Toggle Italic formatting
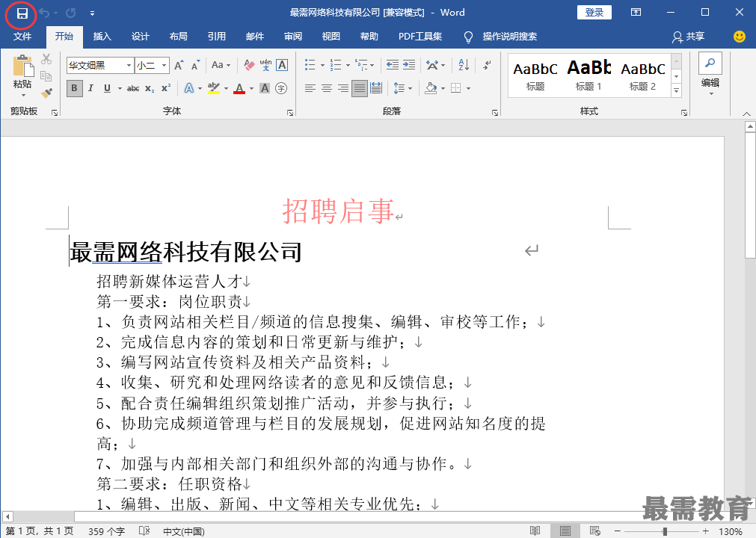 90,88
